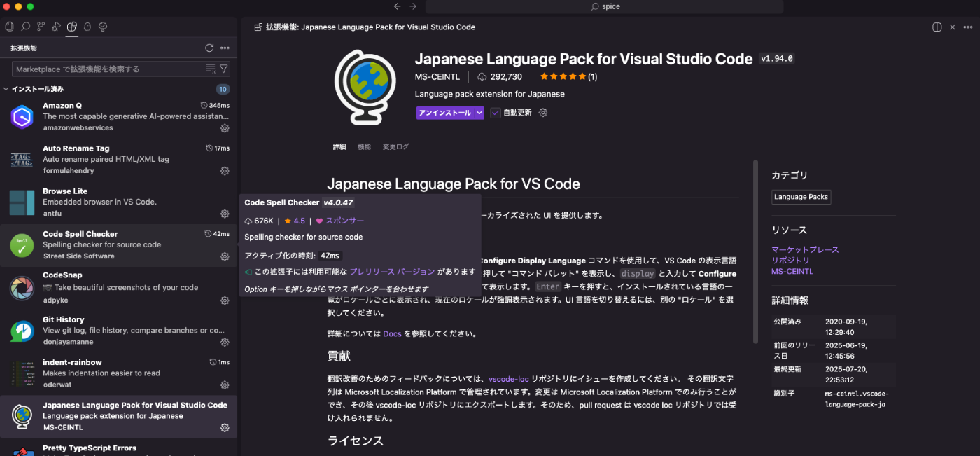
Task: Select the CodeSnap extension row
Action: pyautogui.click(x=118, y=288)
